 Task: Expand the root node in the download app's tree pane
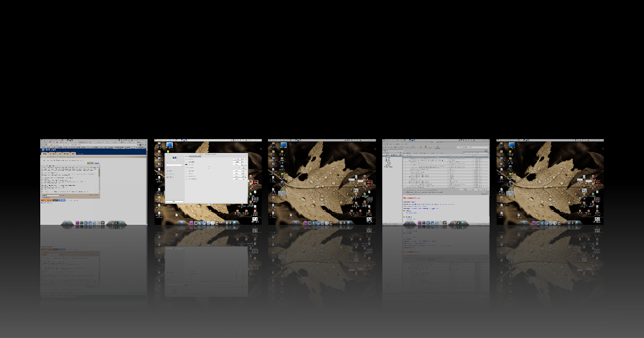pos(385,156)
